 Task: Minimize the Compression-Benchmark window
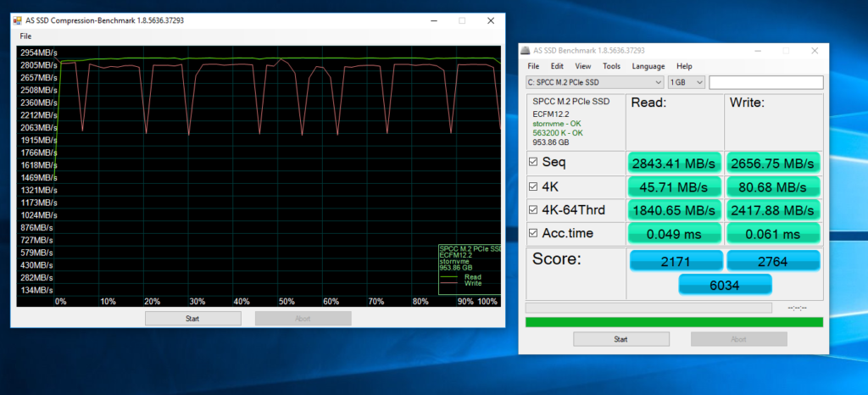click(434, 20)
